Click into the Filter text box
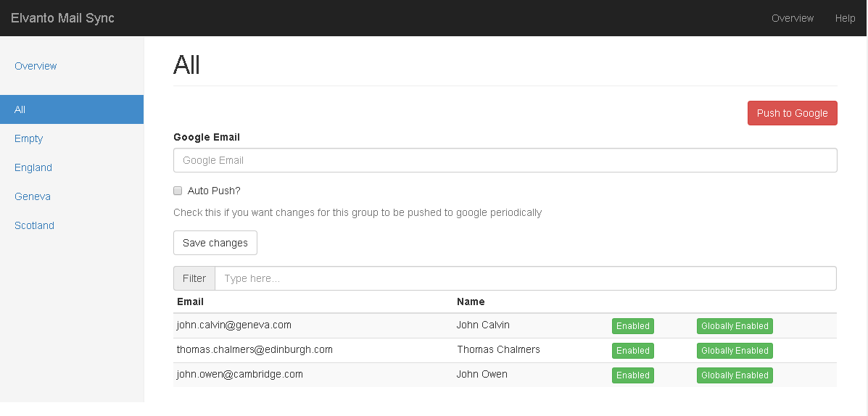Viewport: 868px width, 416px height. point(525,278)
